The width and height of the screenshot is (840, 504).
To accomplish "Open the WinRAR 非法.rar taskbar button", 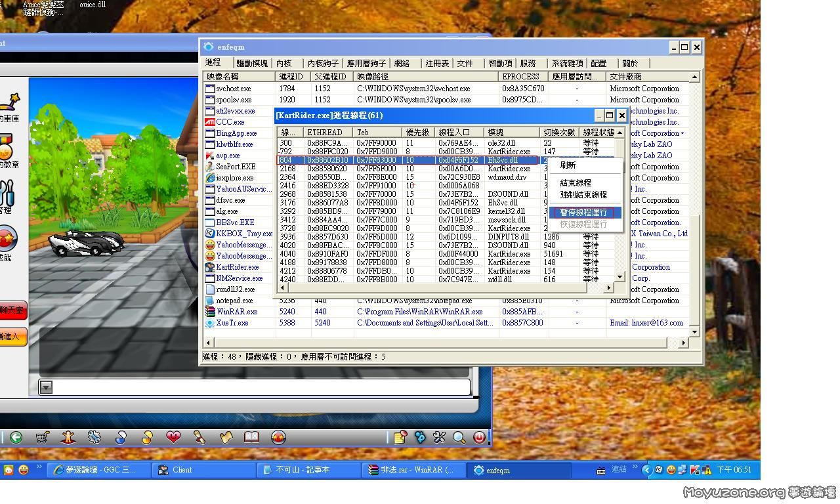I will pyautogui.click(x=413, y=470).
